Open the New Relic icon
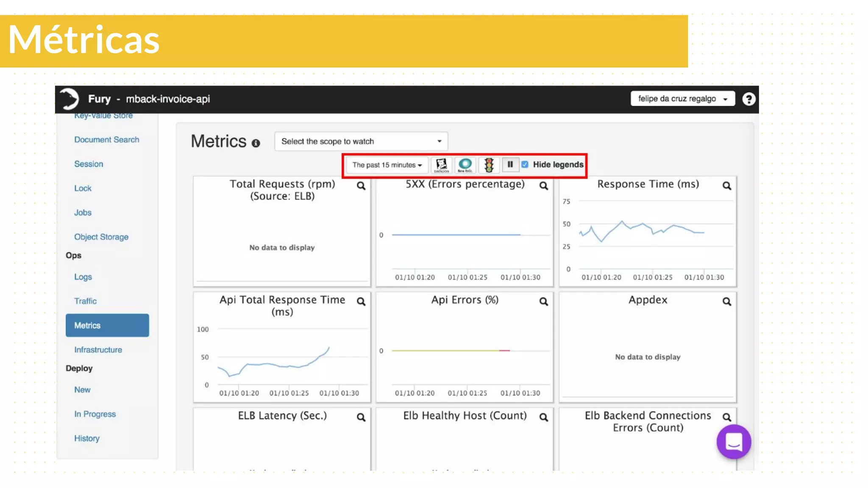Screen dimensions: 868x488 pyautogui.click(x=465, y=165)
